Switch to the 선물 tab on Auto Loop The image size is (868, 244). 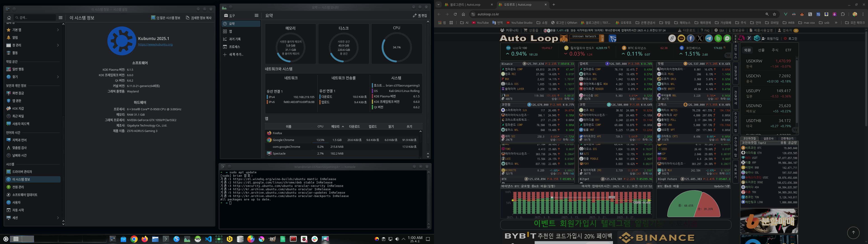click(x=761, y=50)
